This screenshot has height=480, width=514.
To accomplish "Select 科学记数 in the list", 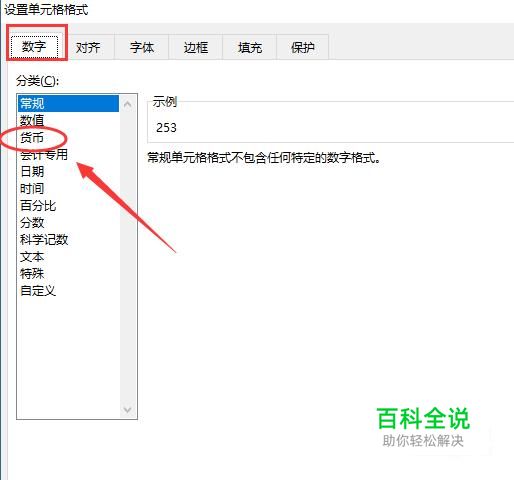I will 69,239.
